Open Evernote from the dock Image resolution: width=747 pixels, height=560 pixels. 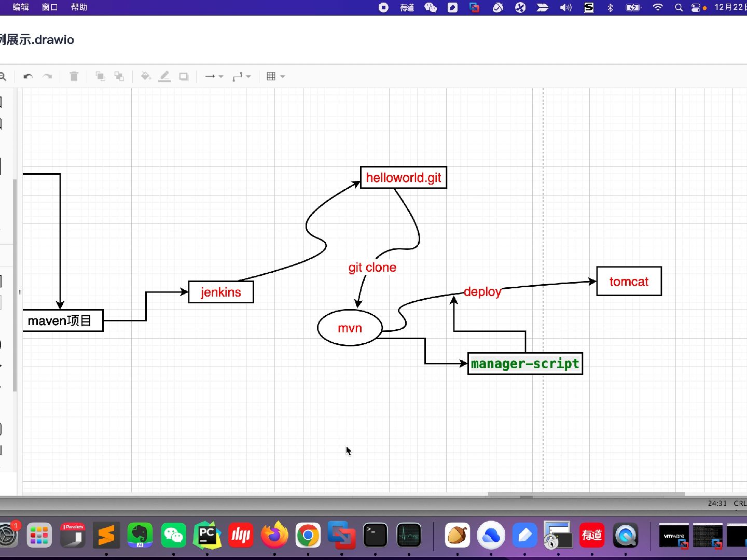coord(140,535)
